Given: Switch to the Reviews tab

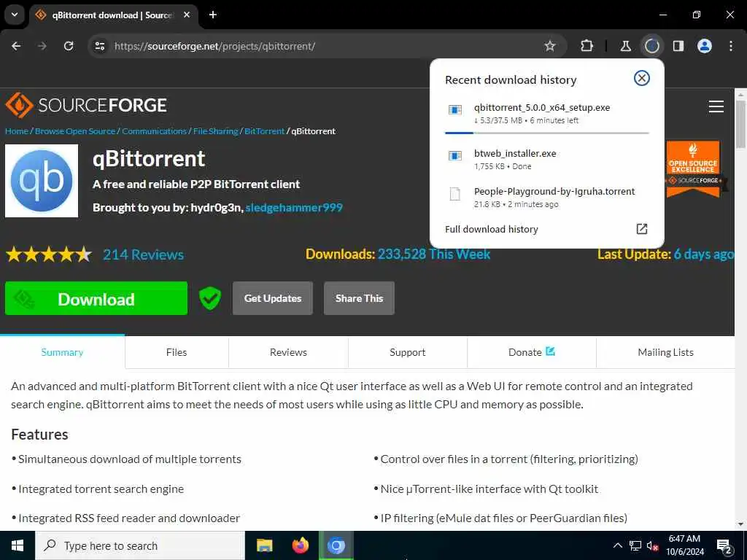Looking at the screenshot, I should [288, 352].
